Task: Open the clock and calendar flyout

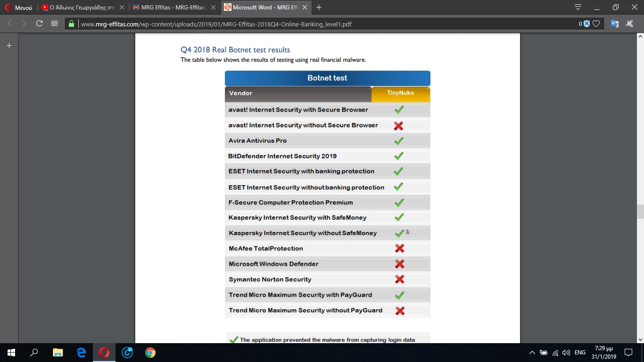Action: [604, 353]
